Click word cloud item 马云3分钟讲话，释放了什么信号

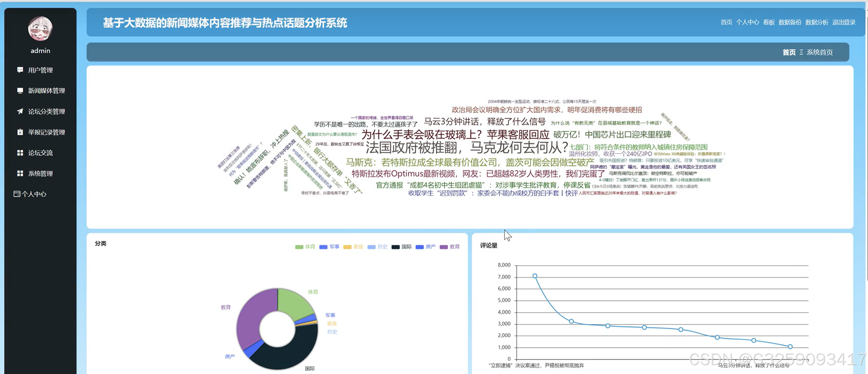[x=484, y=121]
